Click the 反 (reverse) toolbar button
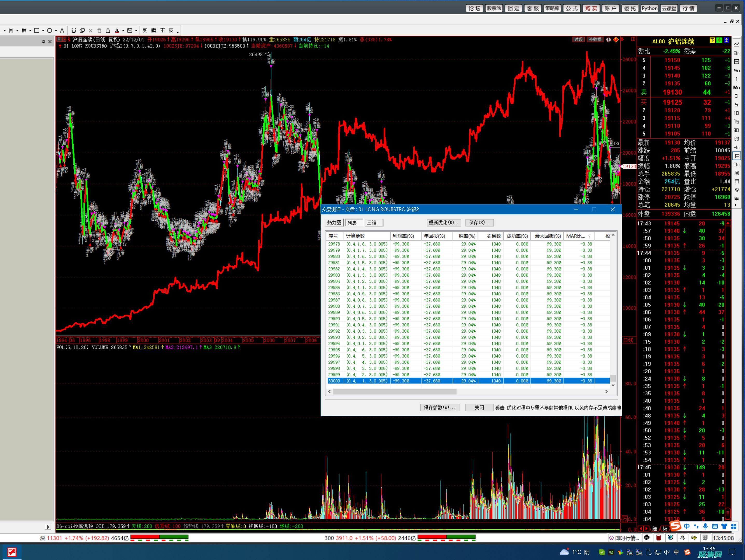 tap(171, 31)
